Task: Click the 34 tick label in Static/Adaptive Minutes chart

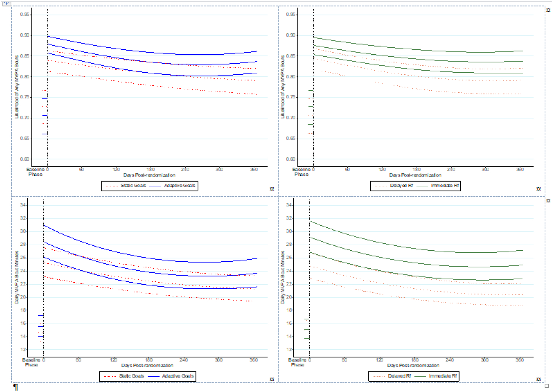Action: (23, 205)
